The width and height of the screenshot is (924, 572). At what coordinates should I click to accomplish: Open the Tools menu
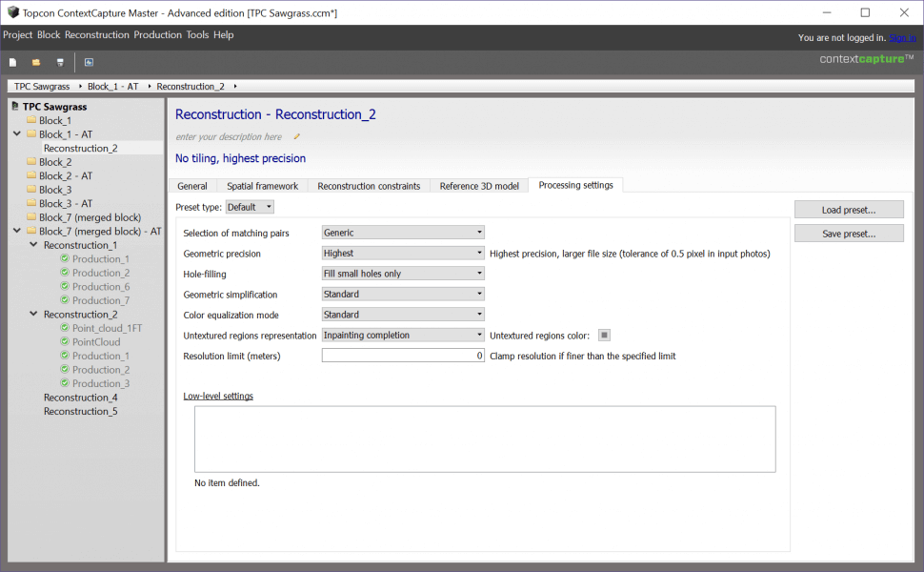click(x=197, y=34)
